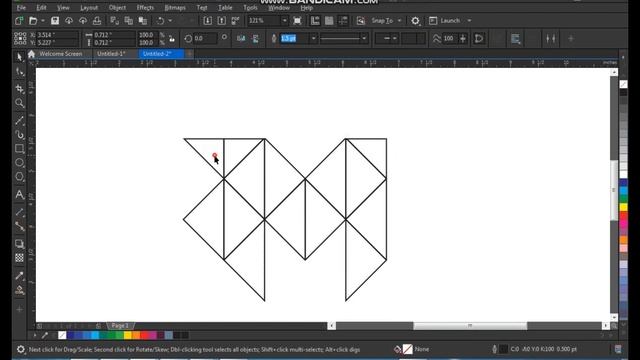Select the Drop Shadow tool
Screen dimensions: 640x360
19,244
